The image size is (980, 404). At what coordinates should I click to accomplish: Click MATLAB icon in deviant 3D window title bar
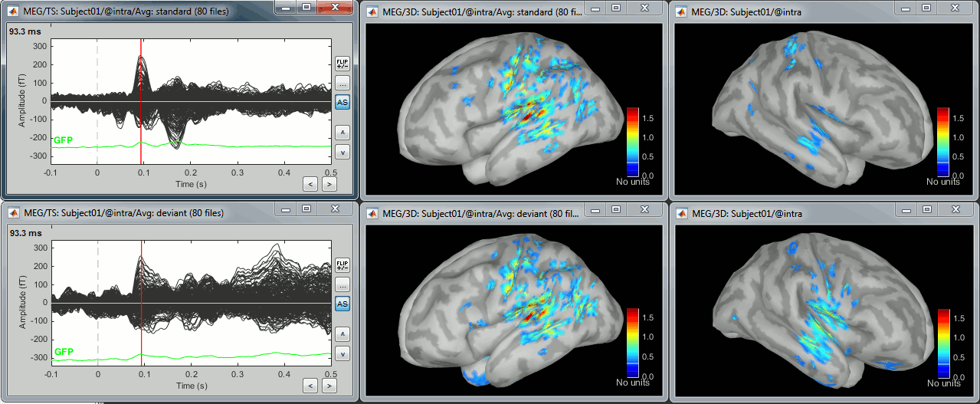[372, 214]
